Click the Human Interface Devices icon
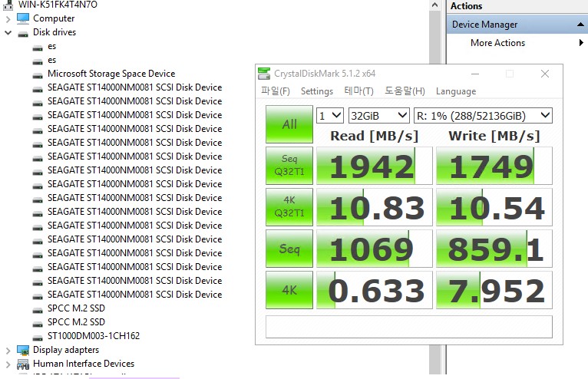The width and height of the screenshot is (588, 379). [23, 364]
